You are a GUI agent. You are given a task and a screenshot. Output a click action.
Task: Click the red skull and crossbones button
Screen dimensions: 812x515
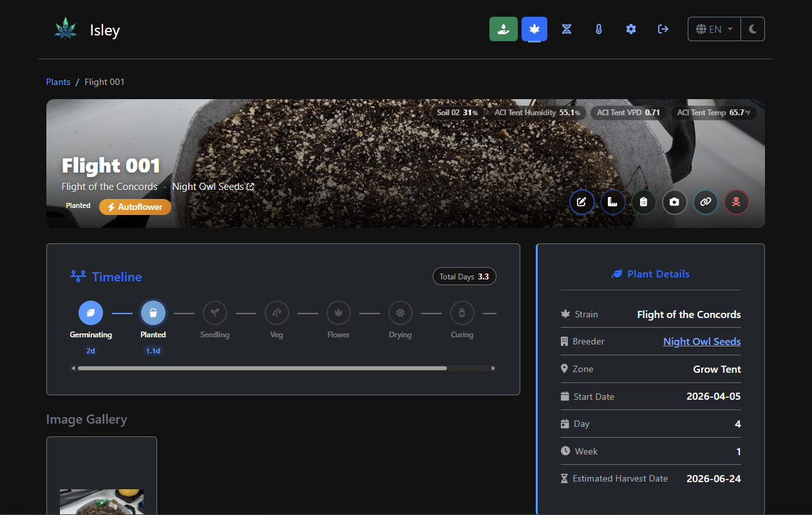(736, 202)
